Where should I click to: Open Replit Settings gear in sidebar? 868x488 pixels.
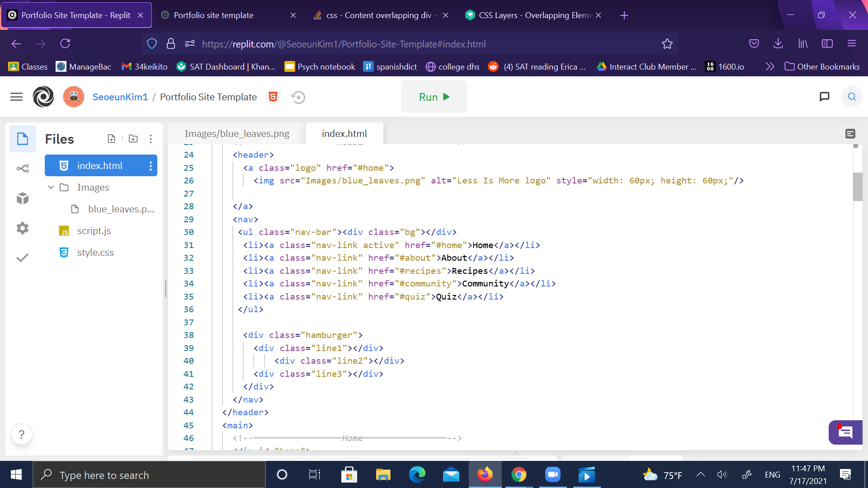pos(23,228)
